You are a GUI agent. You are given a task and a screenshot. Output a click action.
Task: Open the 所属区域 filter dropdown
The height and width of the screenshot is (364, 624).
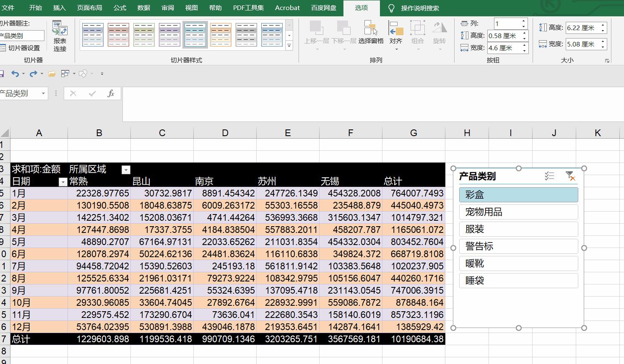(x=125, y=170)
